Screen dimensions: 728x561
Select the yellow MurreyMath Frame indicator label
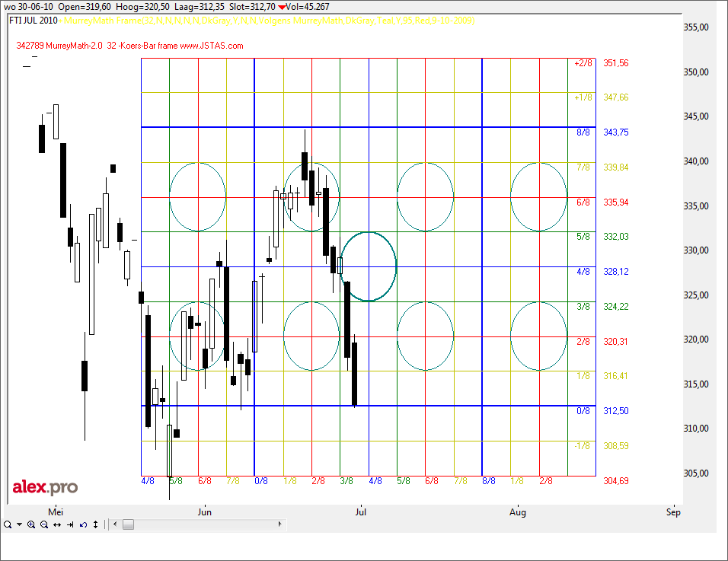pyautogui.click(x=268, y=21)
